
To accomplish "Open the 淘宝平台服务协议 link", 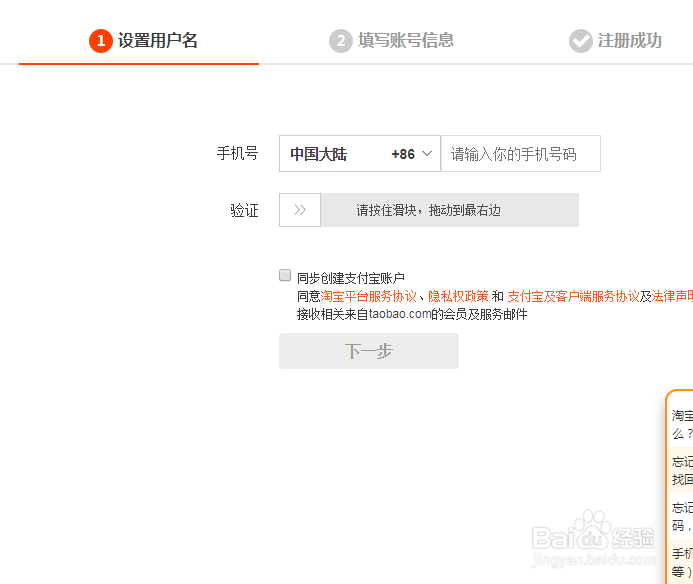I will click(x=369, y=296).
